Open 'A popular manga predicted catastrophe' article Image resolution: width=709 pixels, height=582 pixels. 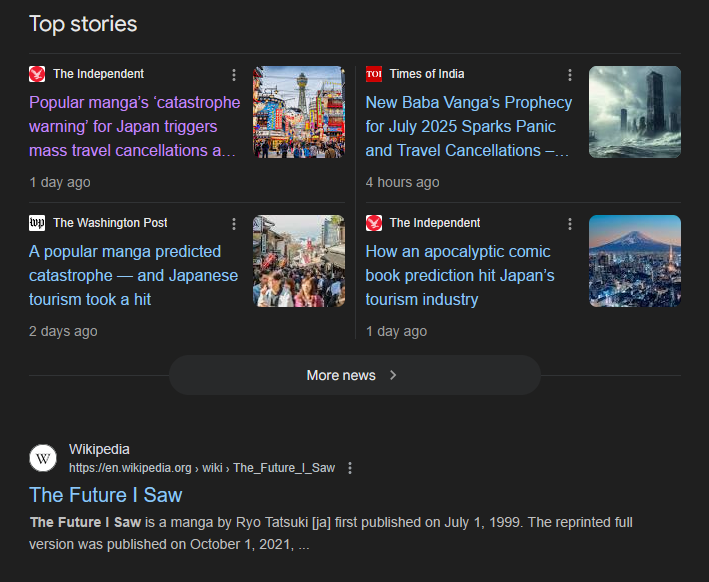point(133,275)
